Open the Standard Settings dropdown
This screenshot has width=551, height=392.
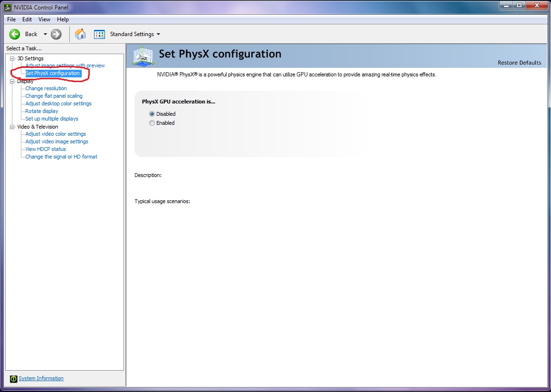click(x=135, y=34)
